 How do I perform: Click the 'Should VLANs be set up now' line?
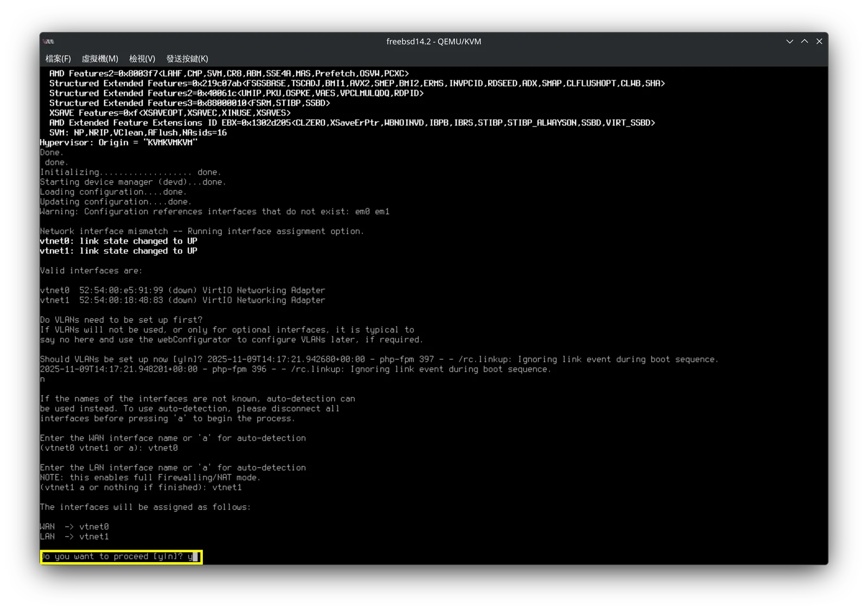click(379, 359)
